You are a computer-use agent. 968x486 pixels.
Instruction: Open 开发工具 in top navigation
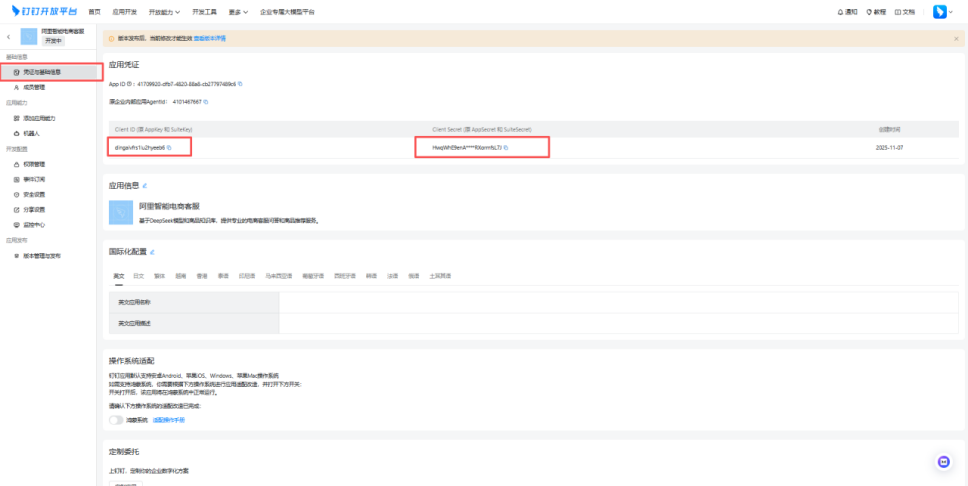(204, 12)
